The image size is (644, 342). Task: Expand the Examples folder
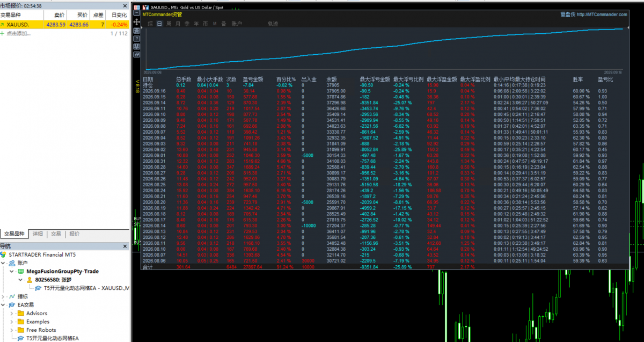coord(12,322)
